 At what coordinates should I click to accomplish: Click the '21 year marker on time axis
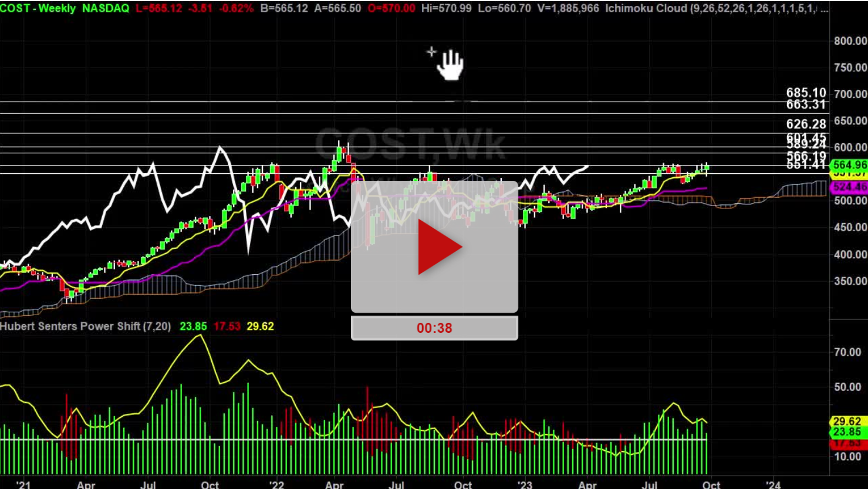23,484
